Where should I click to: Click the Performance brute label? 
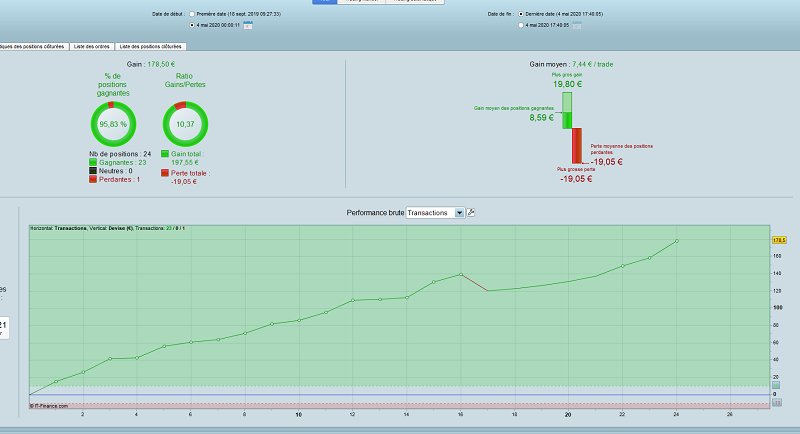click(375, 213)
